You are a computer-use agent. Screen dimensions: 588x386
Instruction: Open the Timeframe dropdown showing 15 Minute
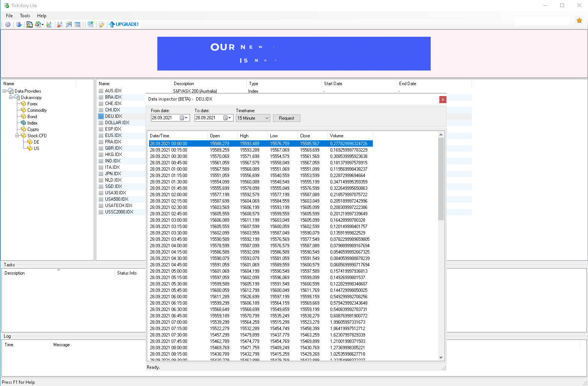pyautogui.click(x=253, y=118)
